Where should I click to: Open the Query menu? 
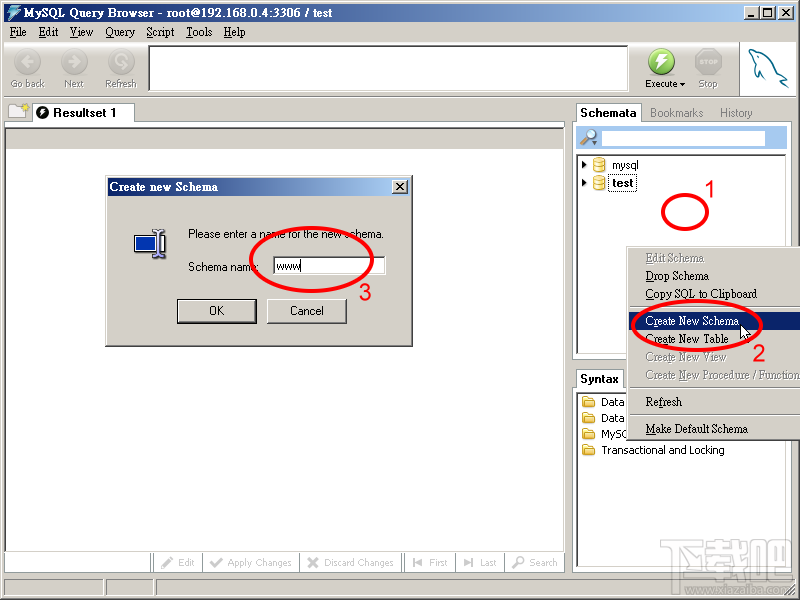[x=120, y=32]
